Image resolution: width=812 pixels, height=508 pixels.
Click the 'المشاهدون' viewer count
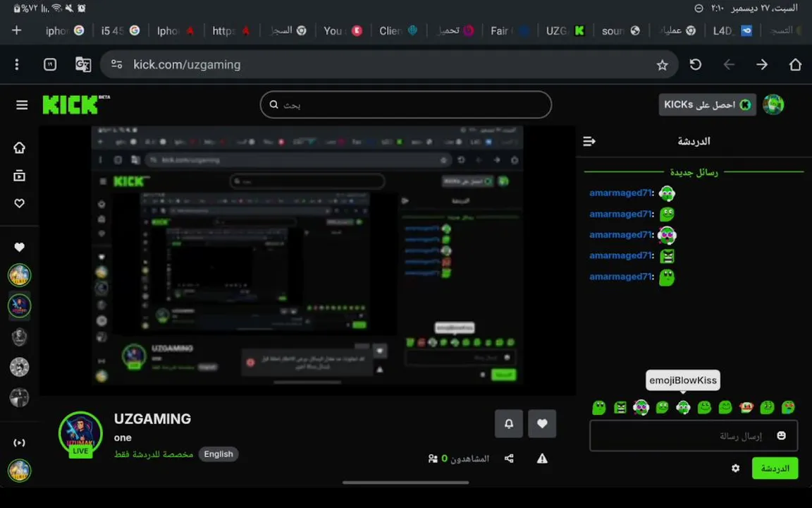click(x=459, y=458)
